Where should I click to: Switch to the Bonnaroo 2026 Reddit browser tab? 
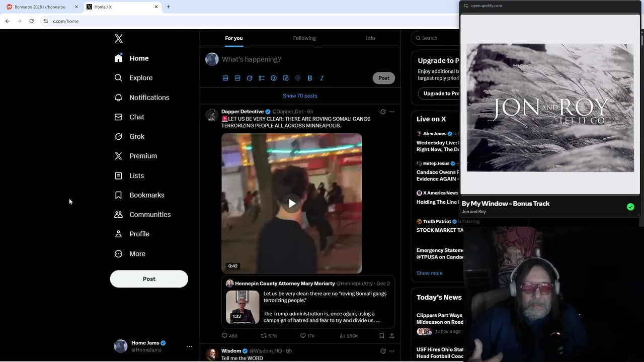(40, 7)
